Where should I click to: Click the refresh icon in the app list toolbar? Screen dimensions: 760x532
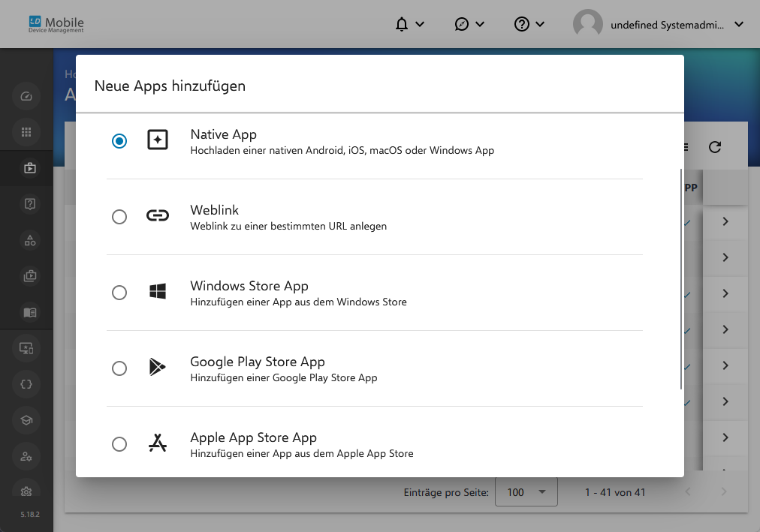(715, 146)
